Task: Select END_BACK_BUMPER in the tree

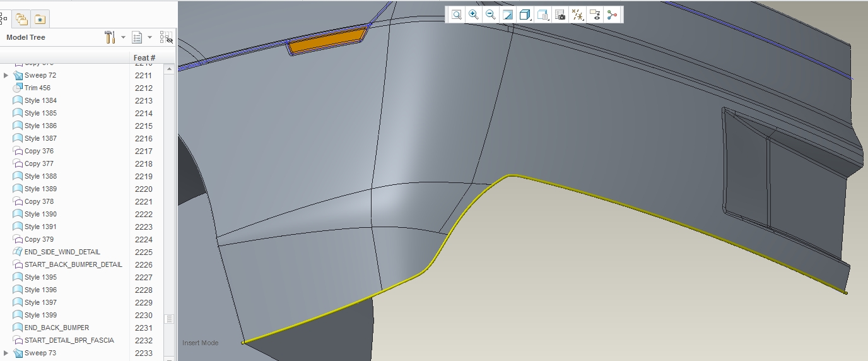Action: click(x=57, y=328)
